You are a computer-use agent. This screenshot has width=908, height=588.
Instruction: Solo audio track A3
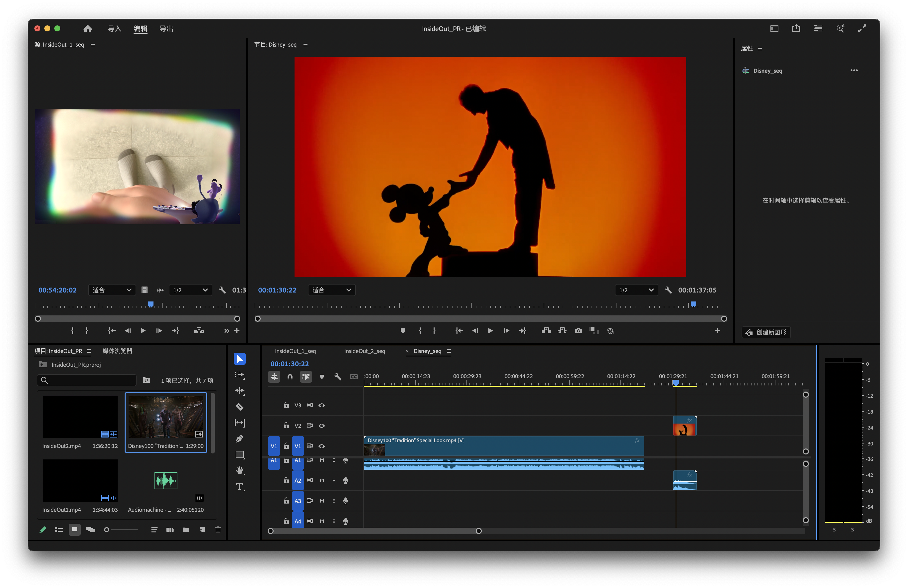click(334, 501)
